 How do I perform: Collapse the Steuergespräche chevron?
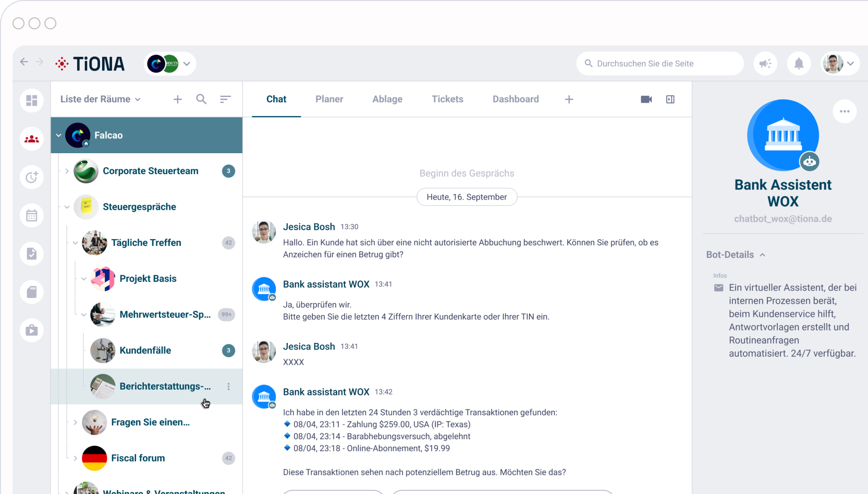(x=67, y=207)
